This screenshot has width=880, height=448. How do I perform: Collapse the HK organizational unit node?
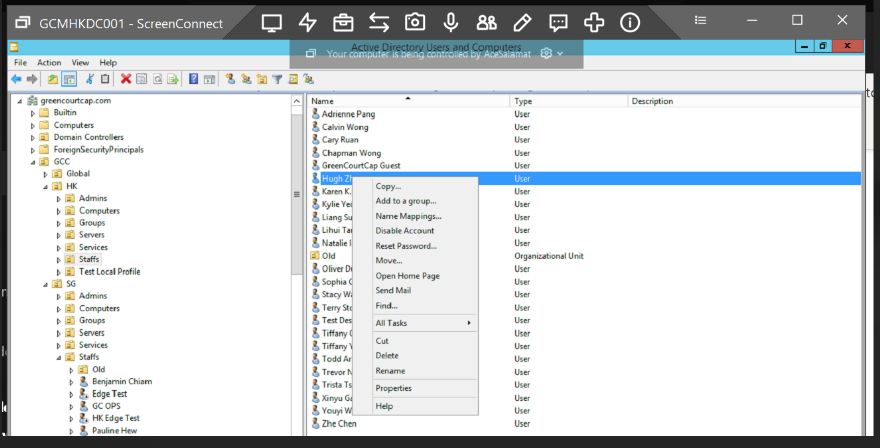click(x=45, y=187)
